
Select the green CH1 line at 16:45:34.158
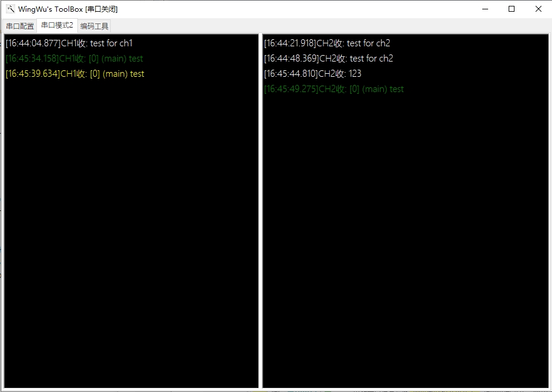74,59
